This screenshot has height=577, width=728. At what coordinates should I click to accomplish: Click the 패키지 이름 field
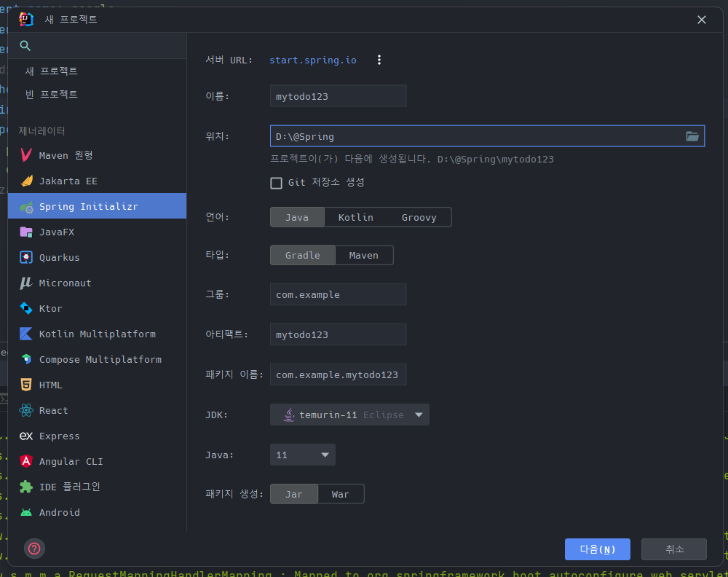tap(338, 374)
